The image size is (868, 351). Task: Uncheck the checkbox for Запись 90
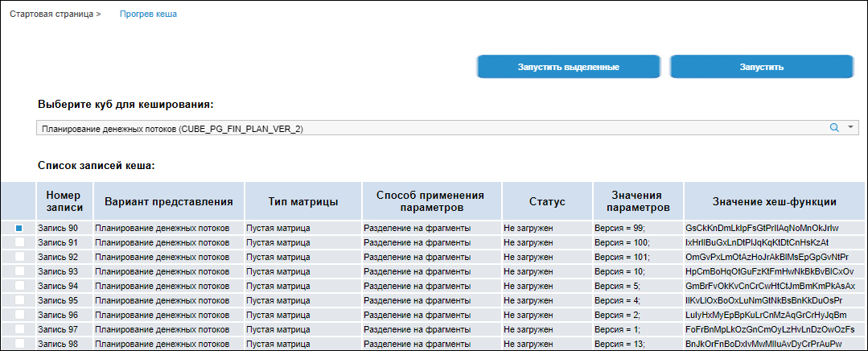point(19,228)
